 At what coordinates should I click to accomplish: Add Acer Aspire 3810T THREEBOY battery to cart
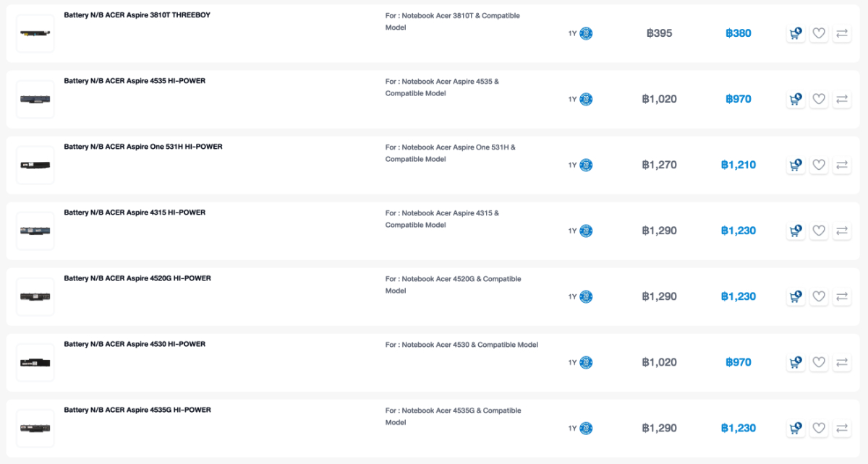[796, 33]
